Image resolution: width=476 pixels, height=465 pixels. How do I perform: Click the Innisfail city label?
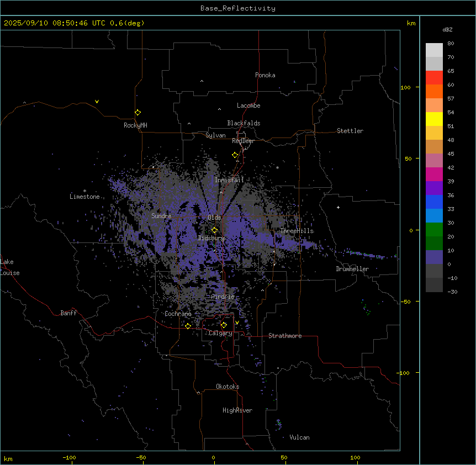[229, 180]
